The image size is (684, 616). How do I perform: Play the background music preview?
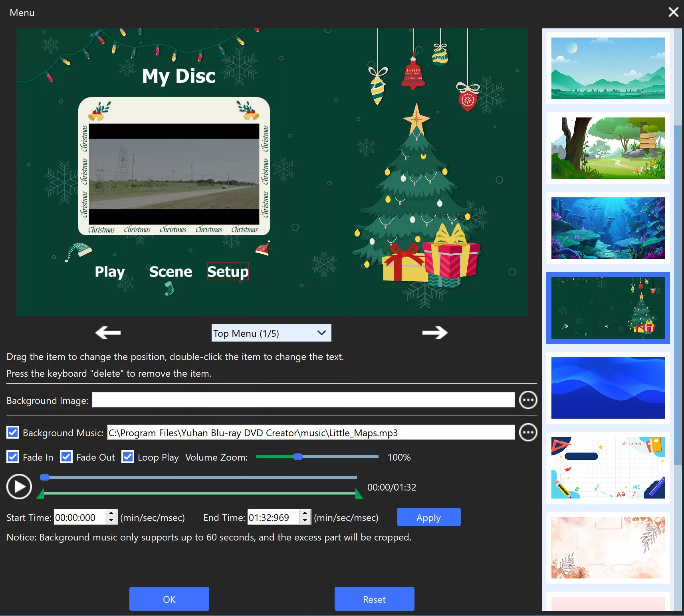[19, 487]
